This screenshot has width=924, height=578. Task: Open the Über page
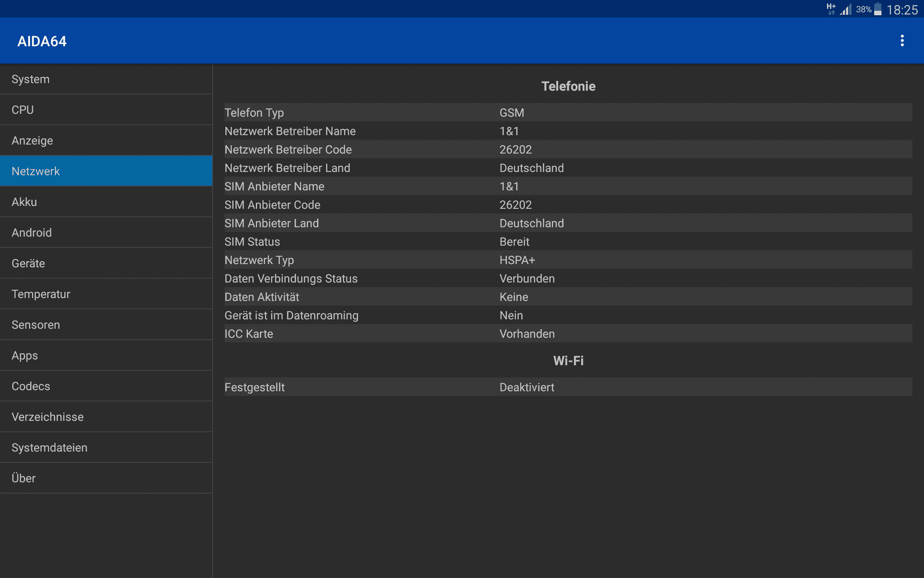point(106,478)
